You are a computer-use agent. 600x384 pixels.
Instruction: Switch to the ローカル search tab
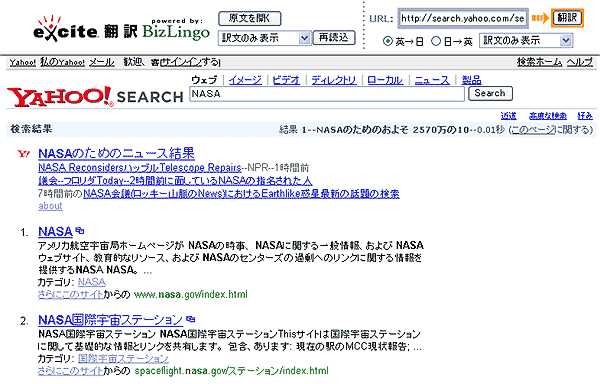385,80
